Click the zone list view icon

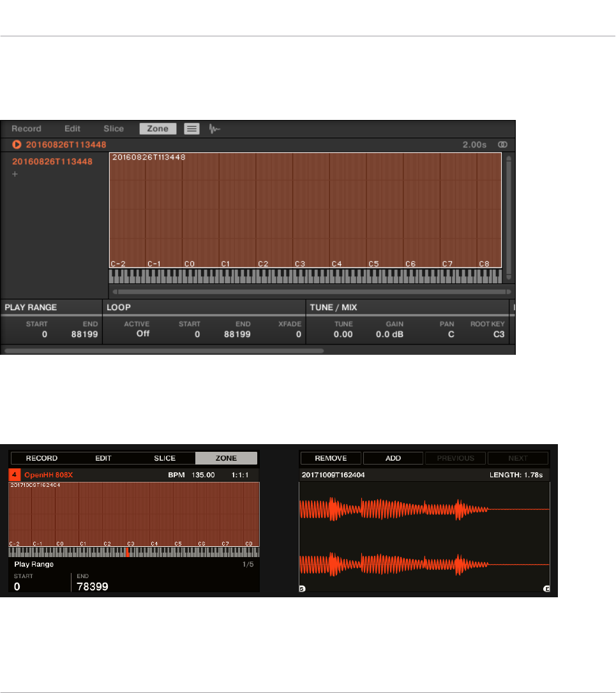pos(192,129)
